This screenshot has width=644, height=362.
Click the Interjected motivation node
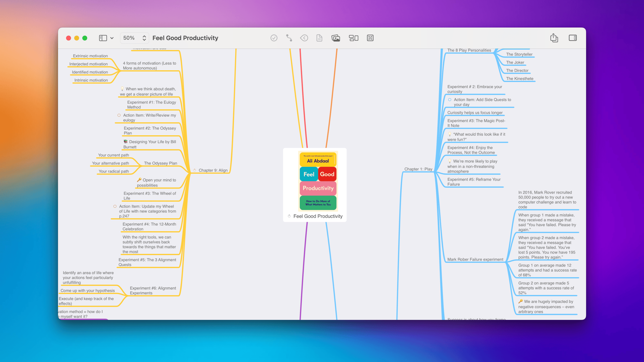coord(89,64)
